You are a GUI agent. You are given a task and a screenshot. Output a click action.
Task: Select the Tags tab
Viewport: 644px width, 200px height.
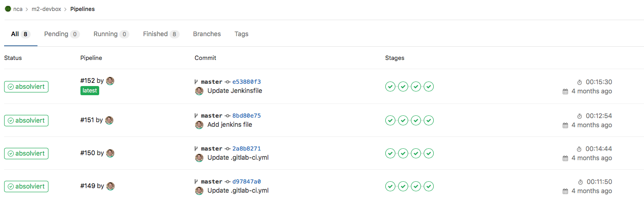(x=241, y=34)
